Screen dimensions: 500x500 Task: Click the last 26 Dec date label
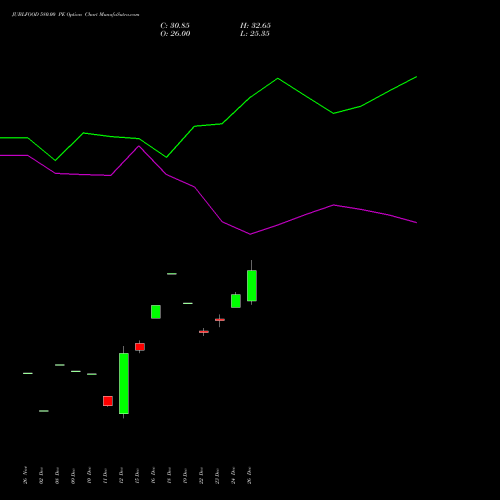[250, 475]
